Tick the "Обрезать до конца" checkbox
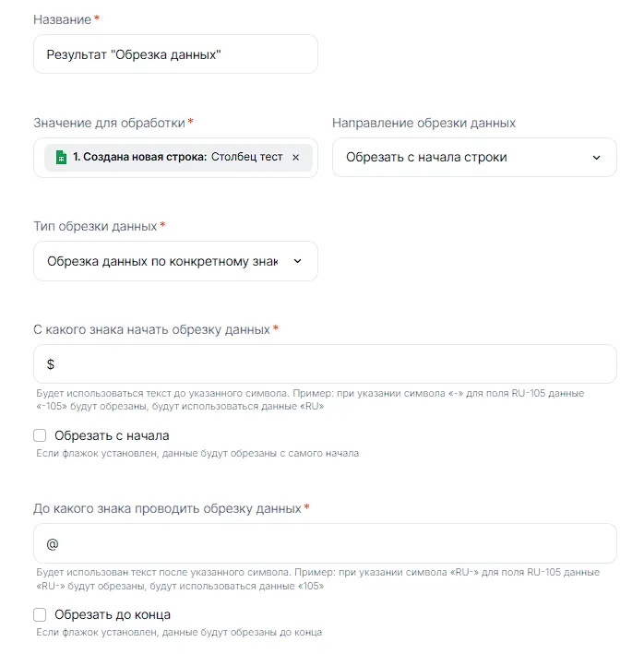This screenshot has height=654, width=644. [40, 614]
